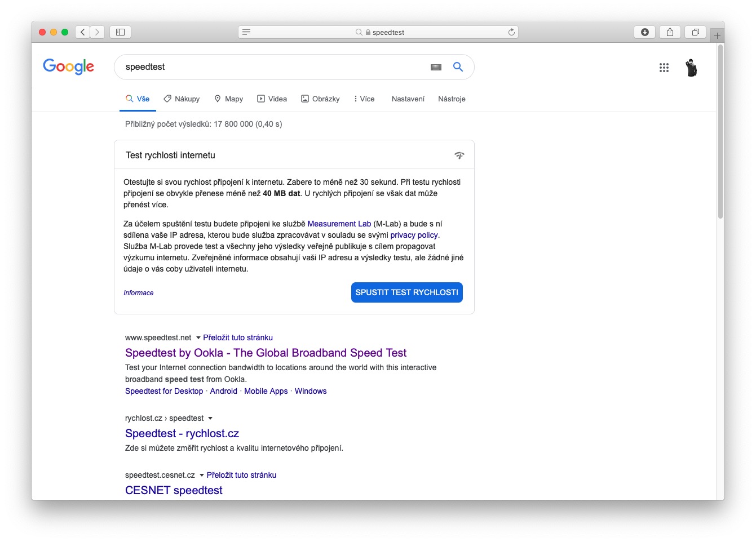This screenshot has height=542, width=756.
Task: Open the Safari downloads icon
Action: pos(645,32)
